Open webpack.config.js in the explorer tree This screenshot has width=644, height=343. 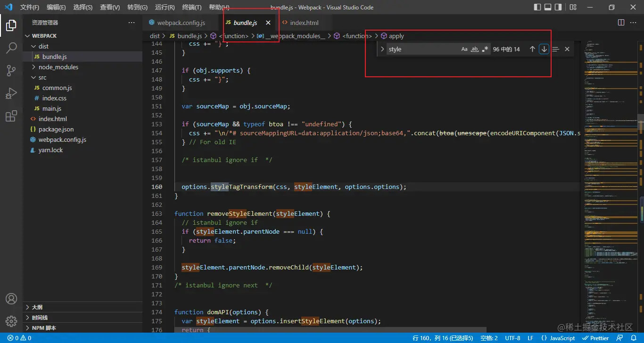(83, 139)
